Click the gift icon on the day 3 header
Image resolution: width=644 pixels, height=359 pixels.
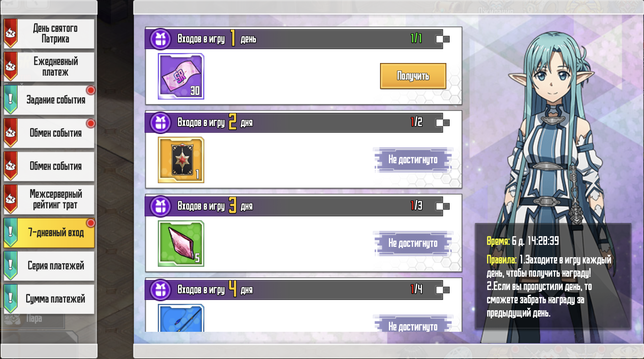tap(161, 206)
